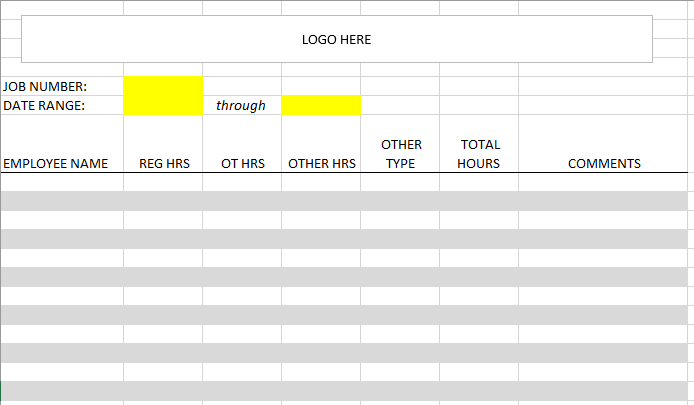Click the first gray cell under TOTAL HOURS
The image size is (694, 405).
point(479,200)
